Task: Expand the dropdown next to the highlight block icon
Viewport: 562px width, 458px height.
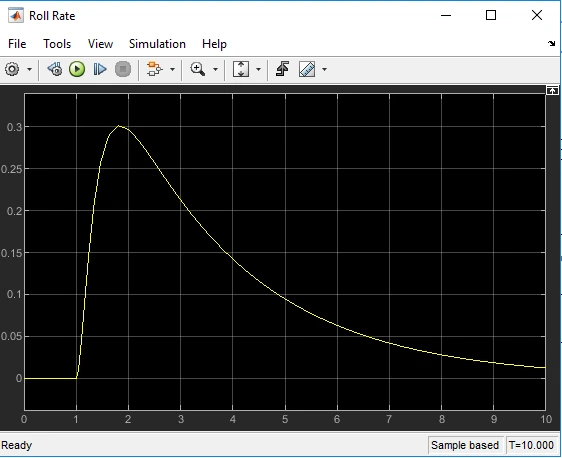Action: click(x=172, y=69)
